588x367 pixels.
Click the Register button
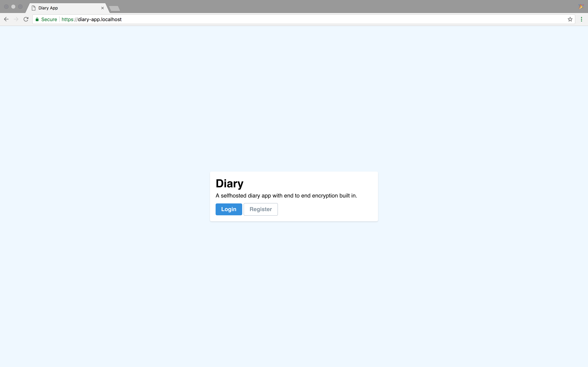(260, 209)
